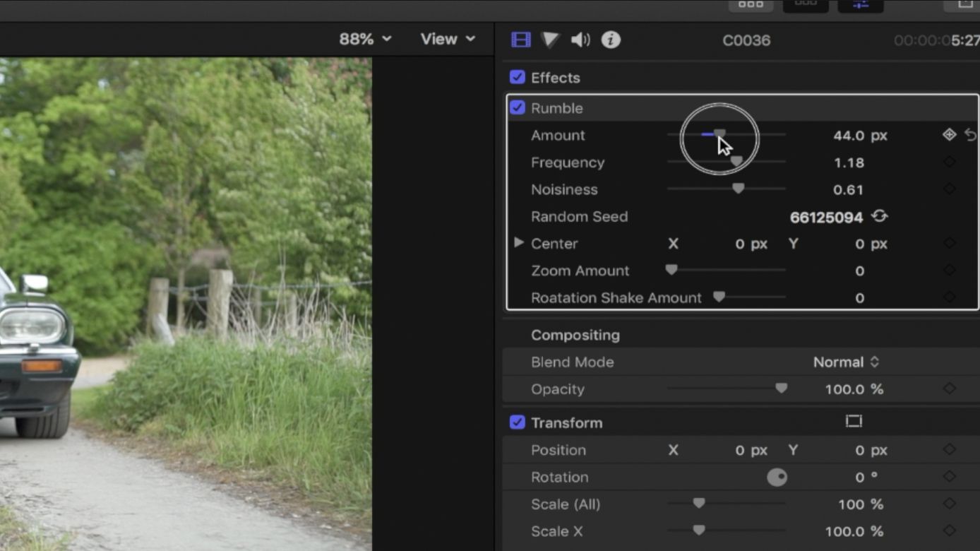Open the Blend Mode Normal popup
This screenshot has height=551, width=980.
[x=846, y=362]
